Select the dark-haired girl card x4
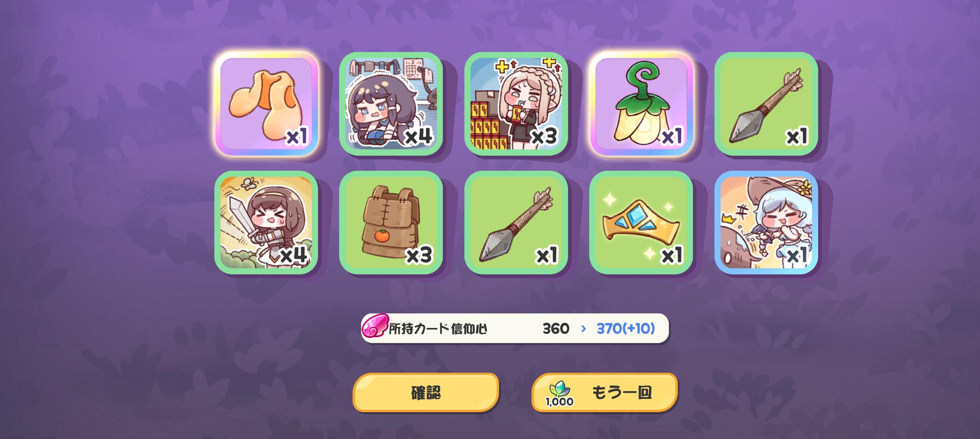Image resolution: width=980 pixels, height=439 pixels. pyautogui.click(x=391, y=104)
